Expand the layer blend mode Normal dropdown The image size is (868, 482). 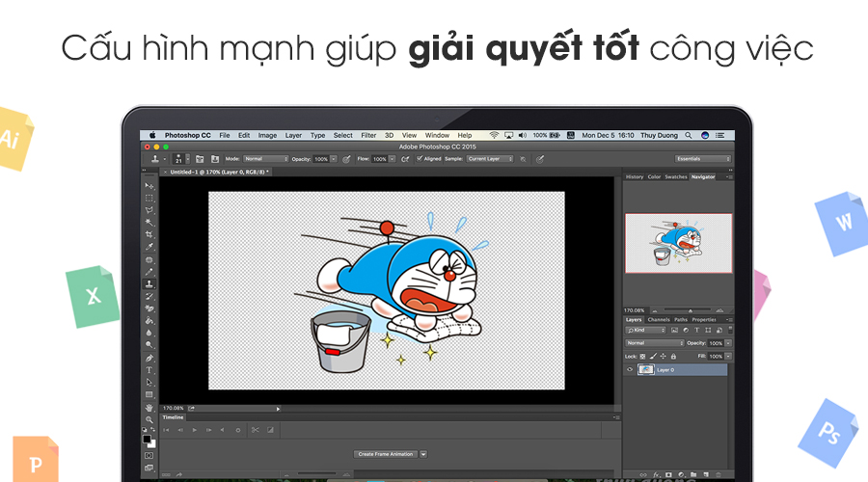click(655, 343)
